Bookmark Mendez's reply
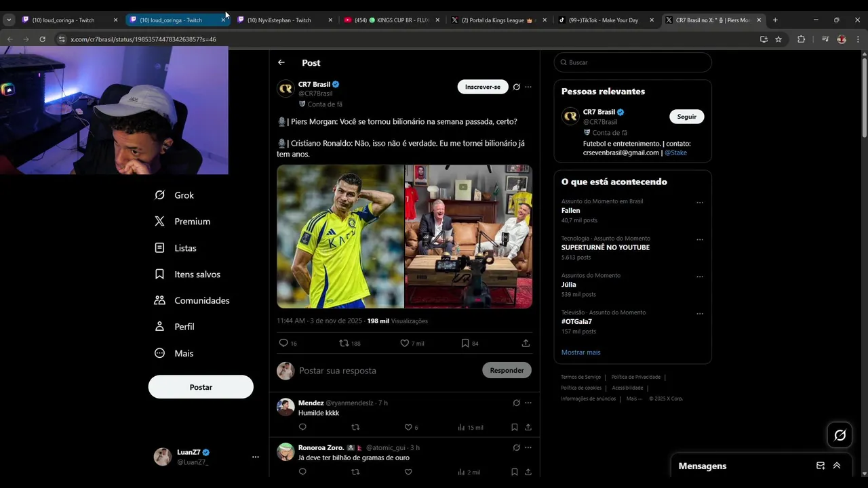Image resolution: width=868 pixels, height=488 pixels. [x=515, y=427]
